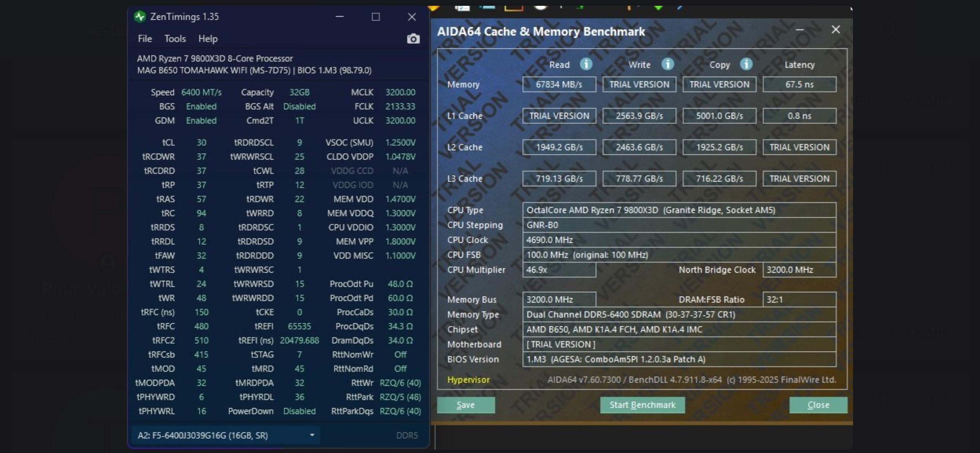Click the Cmd2T value 1T
Image resolution: width=980 pixels, height=453 pixels.
point(299,120)
